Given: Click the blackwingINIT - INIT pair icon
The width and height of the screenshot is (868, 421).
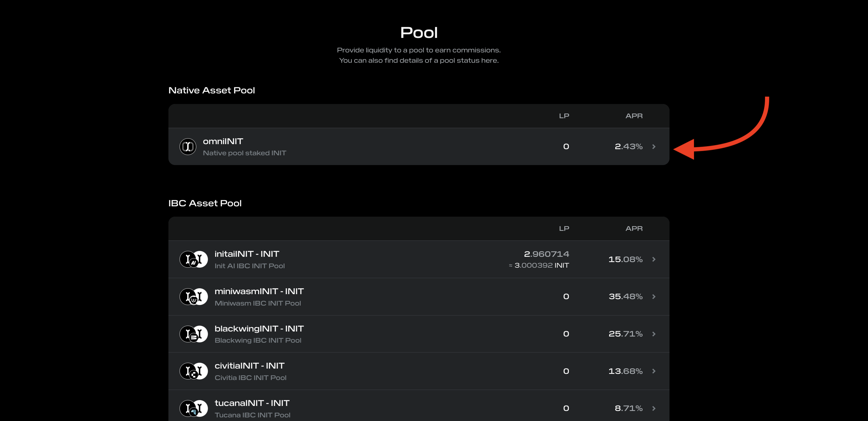Looking at the screenshot, I should pyautogui.click(x=193, y=334).
